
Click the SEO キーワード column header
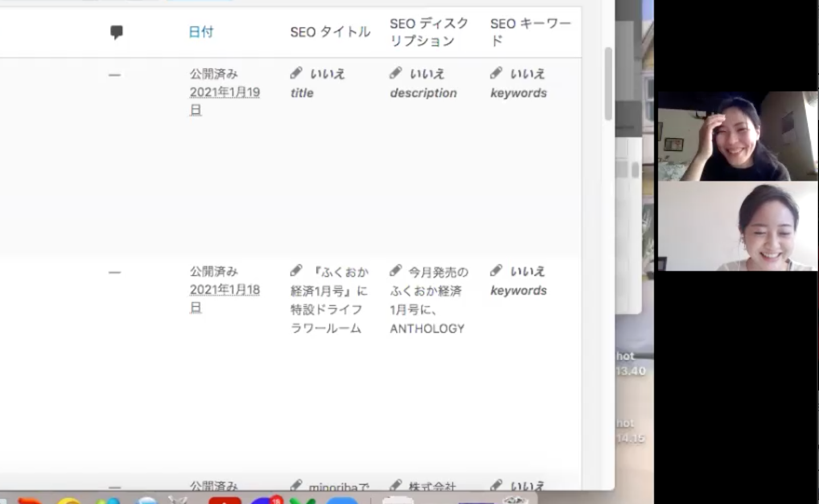pos(530,32)
